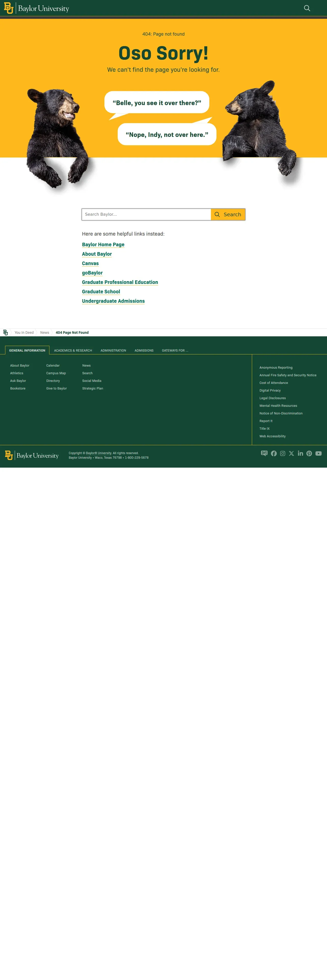Open the search magnifier in the header
The height and width of the screenshot is (980, 327).
point(307,8)
